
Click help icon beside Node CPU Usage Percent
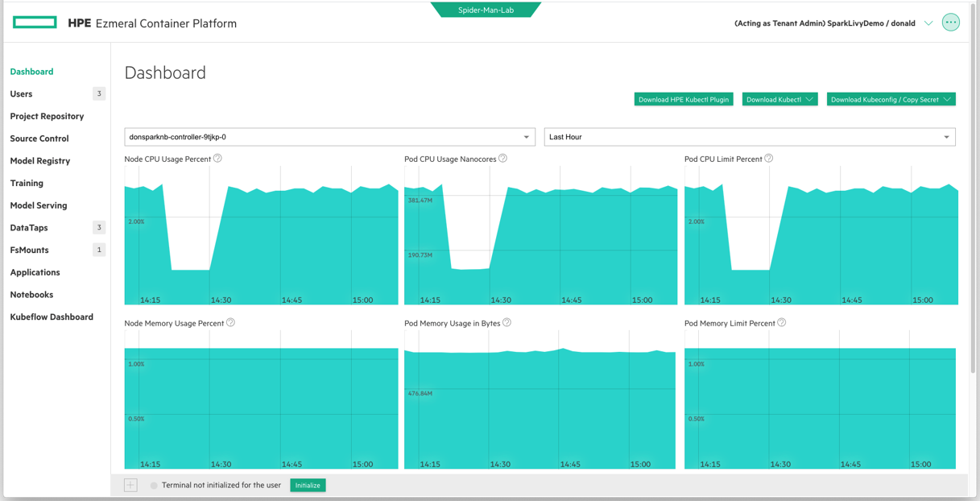coord(217,159)
